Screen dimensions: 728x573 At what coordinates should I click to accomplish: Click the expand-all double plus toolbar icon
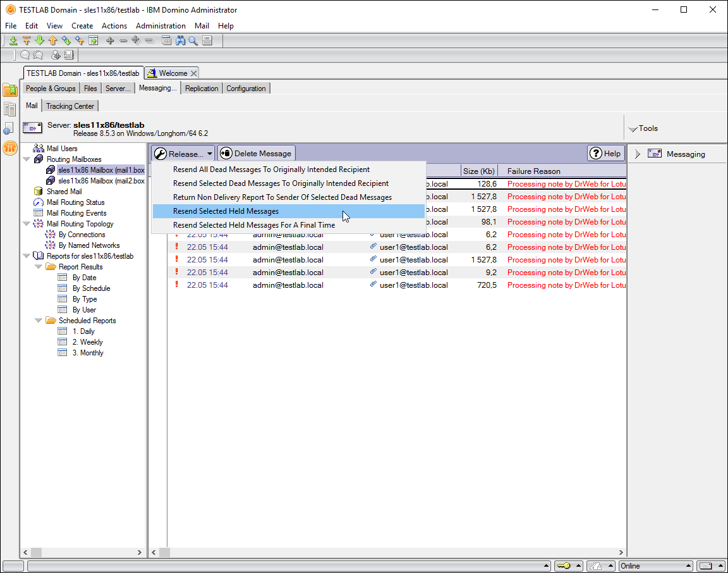pyautogui.click(x=136, y=41)
